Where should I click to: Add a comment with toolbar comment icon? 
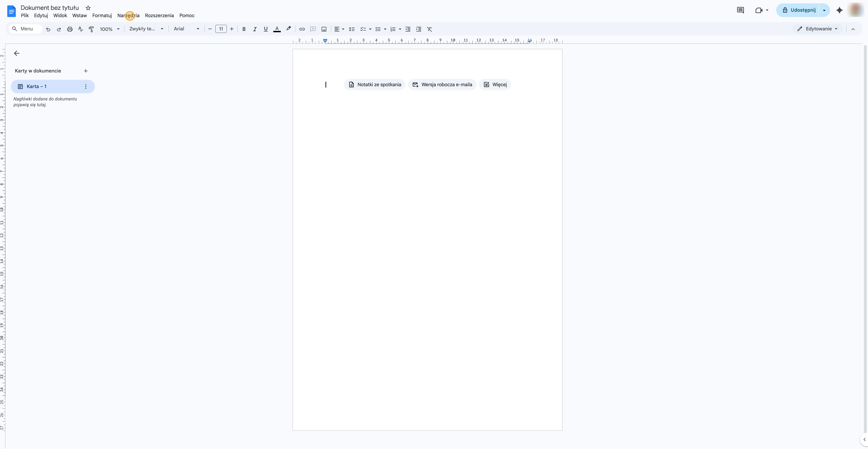coord(313,29)
